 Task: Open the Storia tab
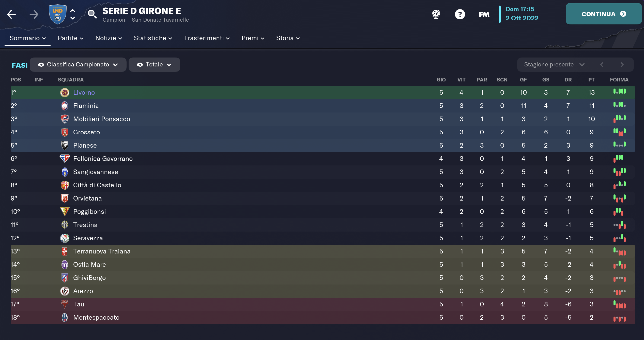click(288, 38)
